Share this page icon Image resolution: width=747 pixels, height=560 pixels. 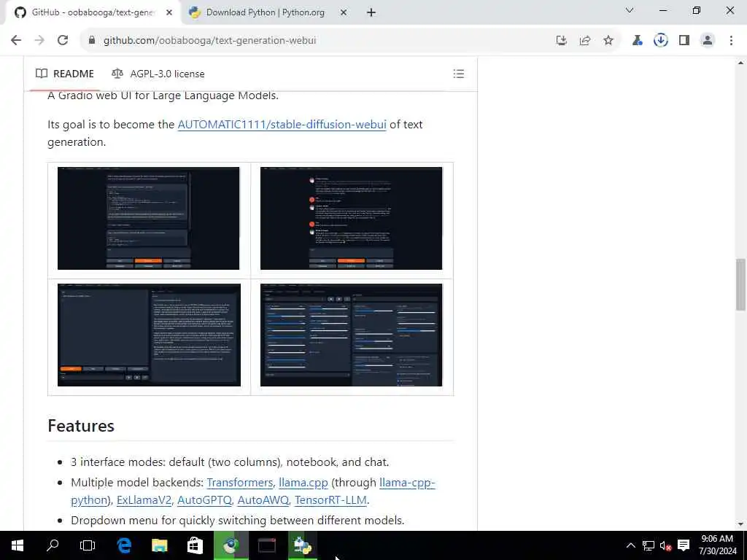585,41
